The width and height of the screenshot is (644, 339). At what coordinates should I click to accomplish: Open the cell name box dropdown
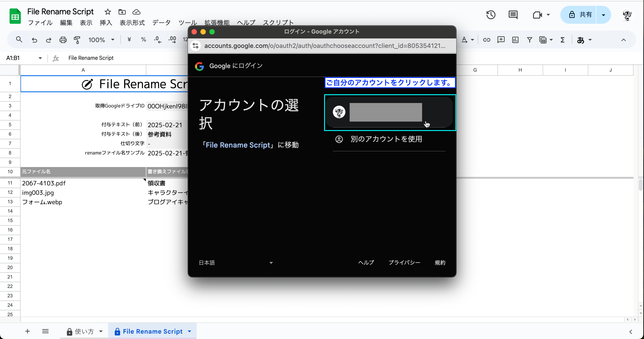(x=40, y=58)
